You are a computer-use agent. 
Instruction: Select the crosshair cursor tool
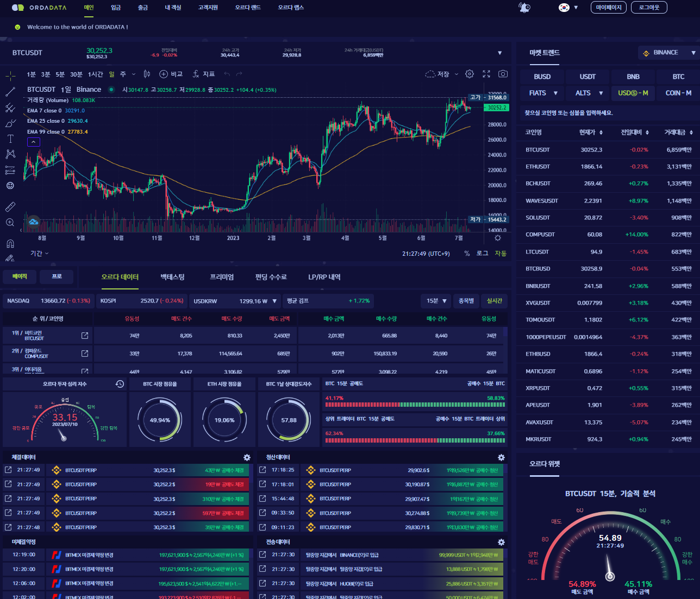tap(10, 75)
